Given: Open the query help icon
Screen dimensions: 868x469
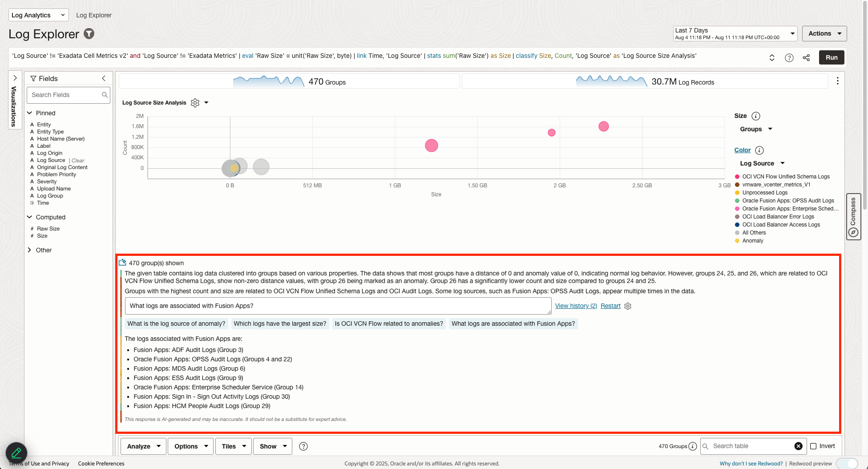Looking at the screenshot, I should point(789,57).
